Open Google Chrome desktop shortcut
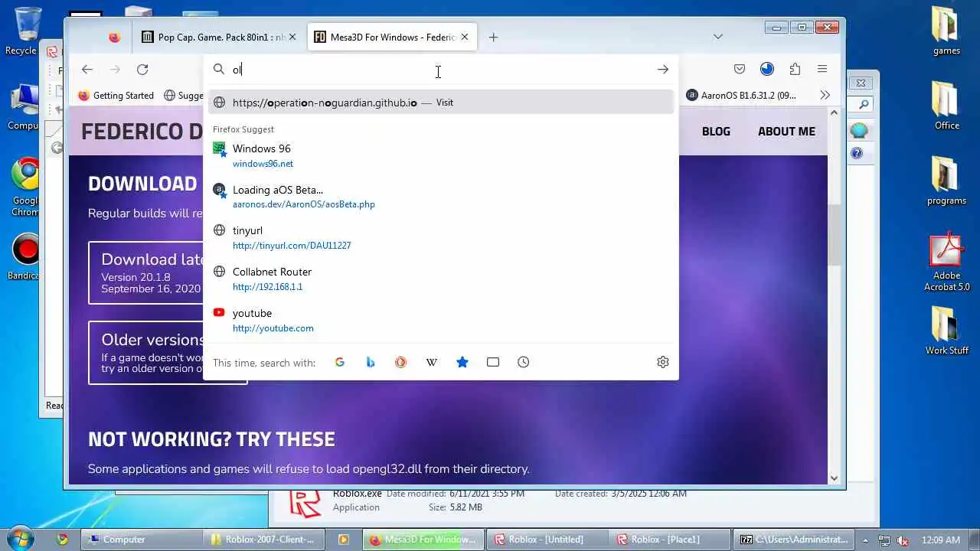Image resolution: width=980 pixels, height=551 pixels. 25,187
